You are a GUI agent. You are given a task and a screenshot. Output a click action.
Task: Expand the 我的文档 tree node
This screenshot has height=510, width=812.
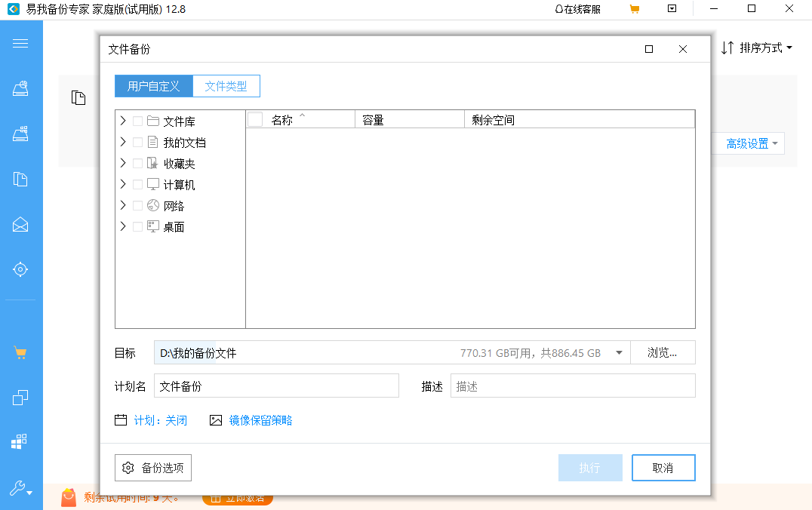(x=123, y=142)
